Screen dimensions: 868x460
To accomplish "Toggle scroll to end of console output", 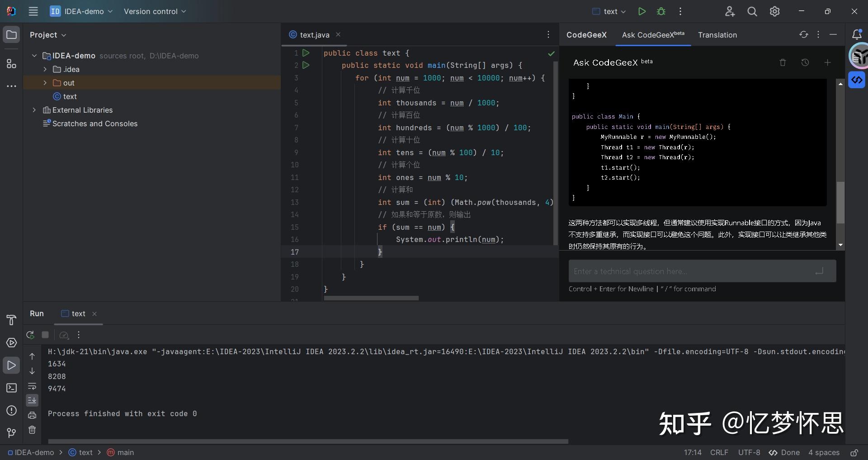I will (32, 400).
